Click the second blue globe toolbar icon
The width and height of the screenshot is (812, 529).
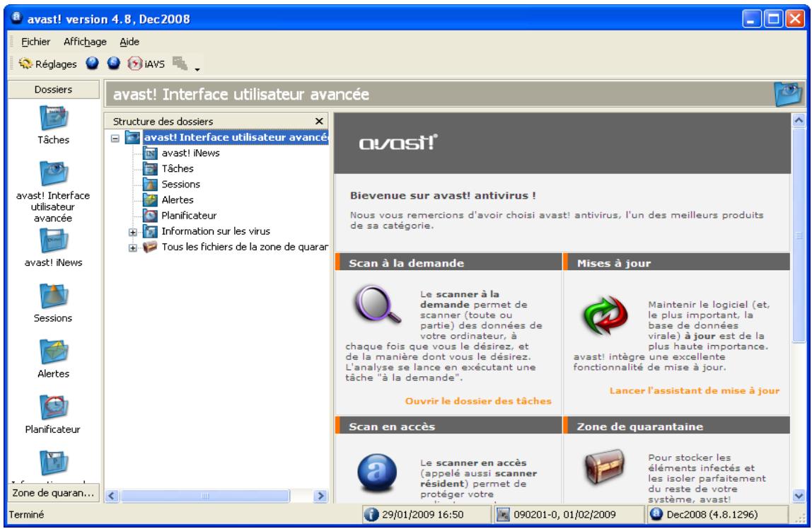click(113, 63)
